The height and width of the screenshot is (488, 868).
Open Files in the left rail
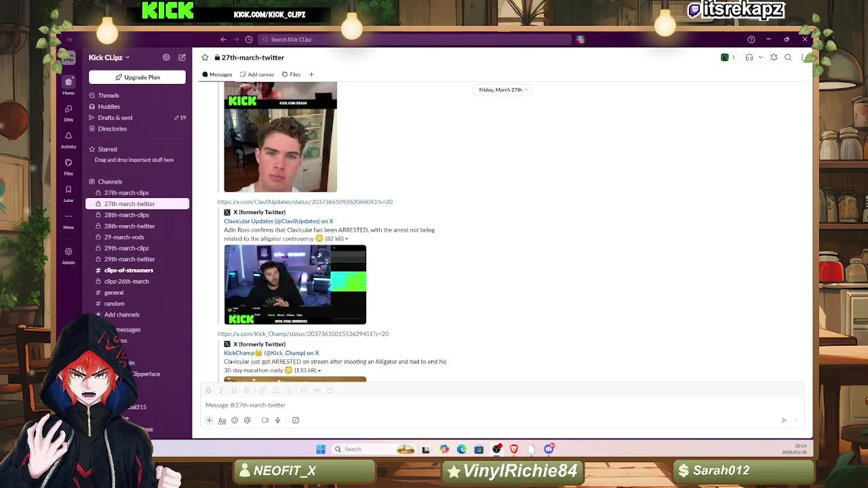68,167
